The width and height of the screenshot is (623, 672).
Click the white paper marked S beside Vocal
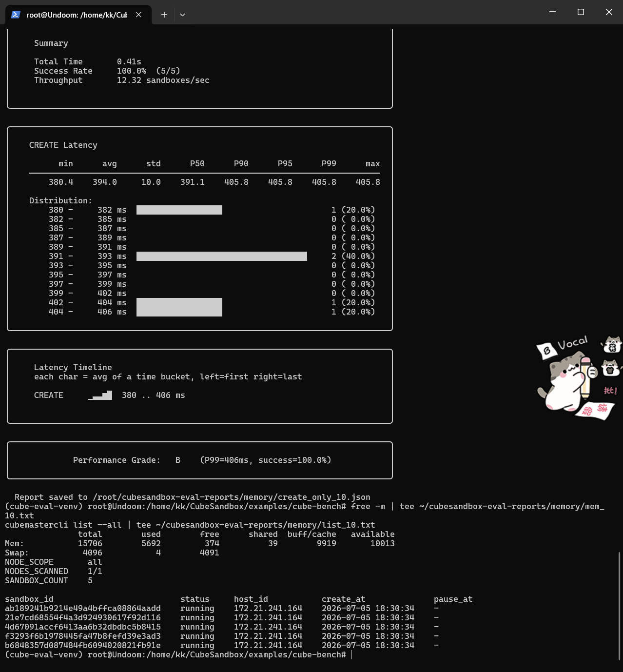546,350
